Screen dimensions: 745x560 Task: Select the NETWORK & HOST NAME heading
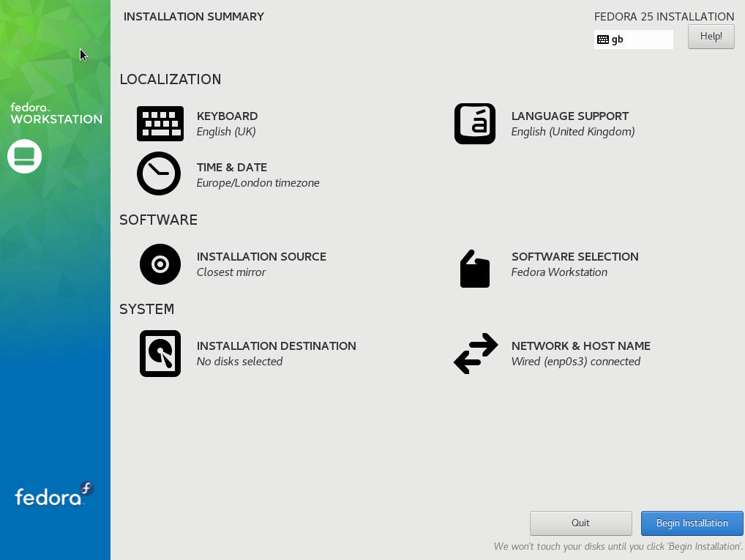[x=580, y=346]
